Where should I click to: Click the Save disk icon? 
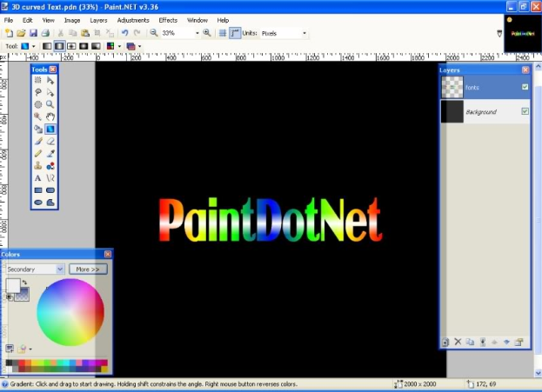coord(33,33)
